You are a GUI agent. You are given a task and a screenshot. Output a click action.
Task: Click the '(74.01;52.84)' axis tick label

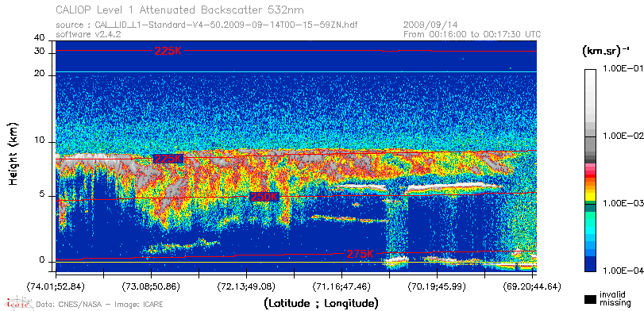[56, 286]
